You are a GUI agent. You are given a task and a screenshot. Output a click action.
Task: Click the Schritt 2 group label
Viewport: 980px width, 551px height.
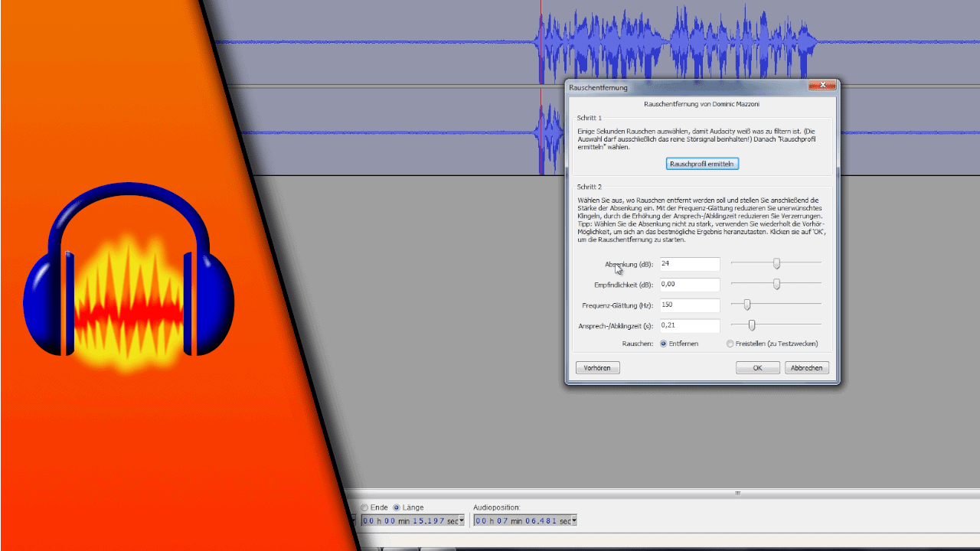tap(590, 187)
